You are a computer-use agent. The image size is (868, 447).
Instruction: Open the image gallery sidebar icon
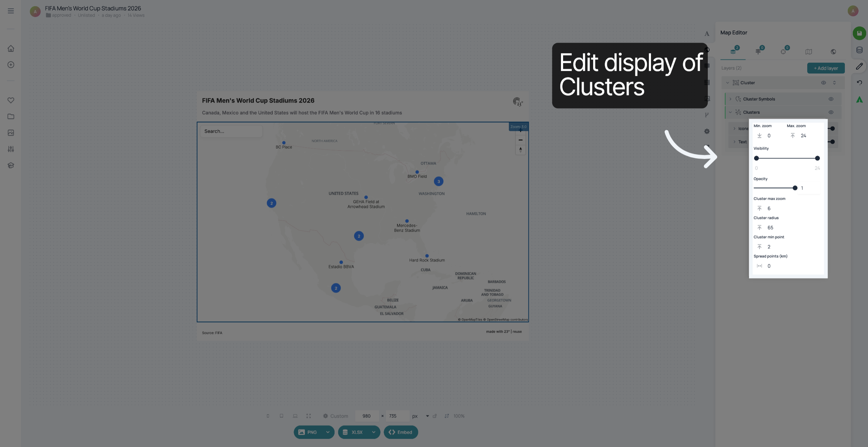click(11, 133)
